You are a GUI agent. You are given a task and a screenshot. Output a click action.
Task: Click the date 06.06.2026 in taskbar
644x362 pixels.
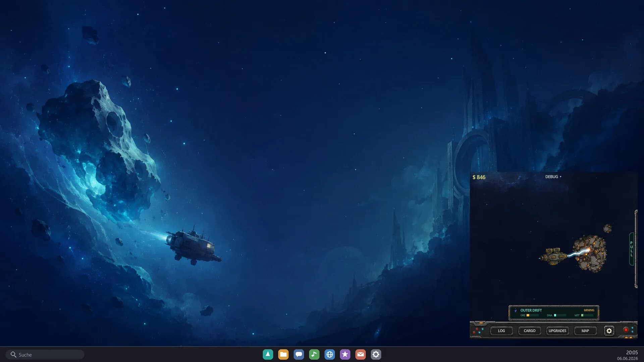(627, 358)
